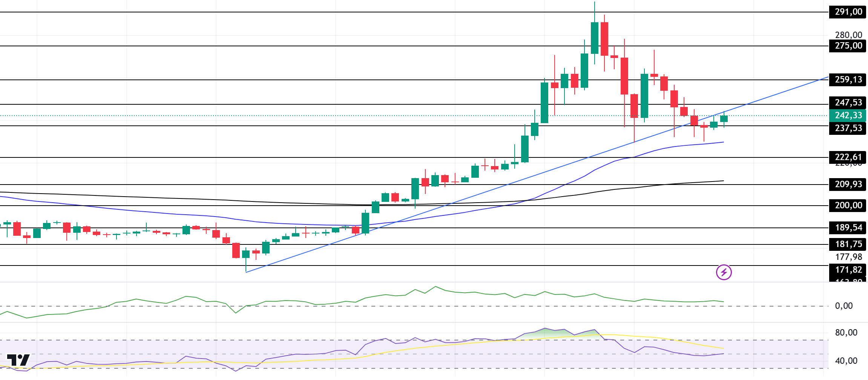Select the 209,93 price level label
The image size is (868, 380).
[848, 184]
